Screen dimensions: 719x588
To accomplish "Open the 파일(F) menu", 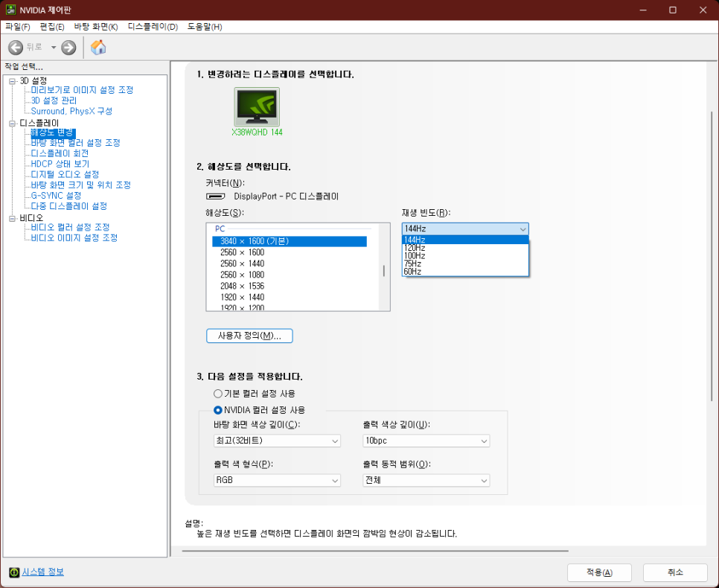I will [17, 27].
